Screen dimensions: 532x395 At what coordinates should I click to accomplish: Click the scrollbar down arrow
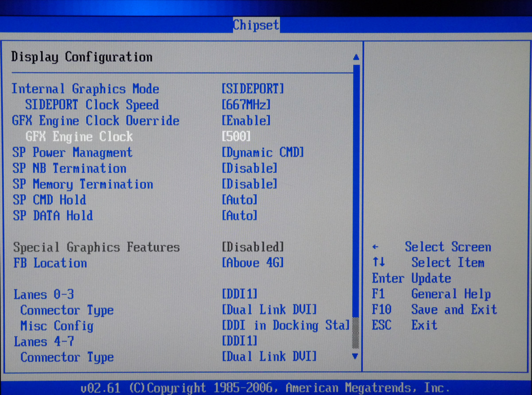click(355, 356)
